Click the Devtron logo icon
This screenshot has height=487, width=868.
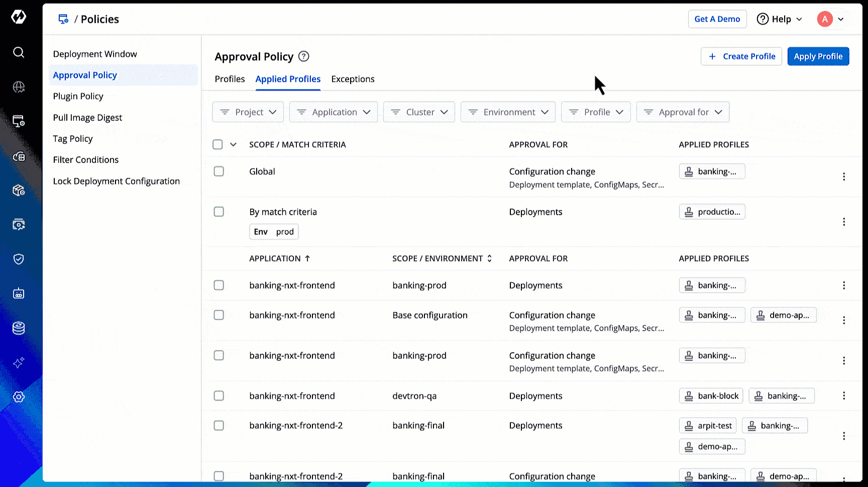pos(19,17)
